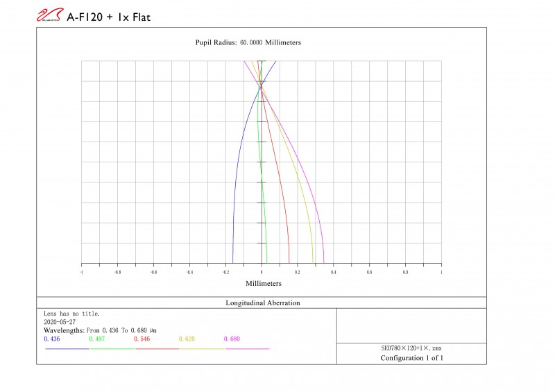Select the Pupil Radius 60.0000 Millimeters text
Screen dimensions: 555x392
pyautogui.click(x=248, y=43)
